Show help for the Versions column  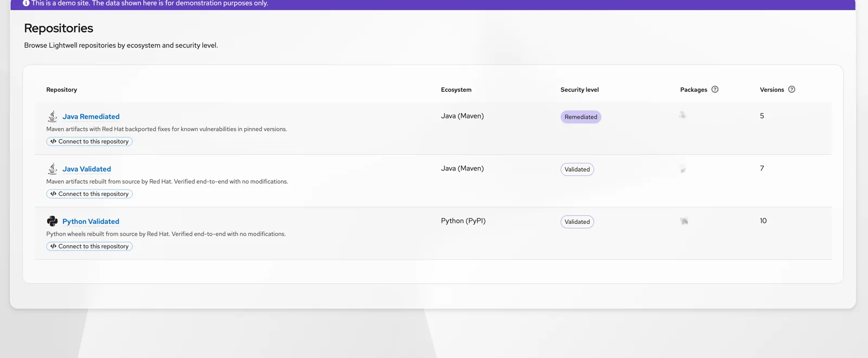[x=792, y=90]
